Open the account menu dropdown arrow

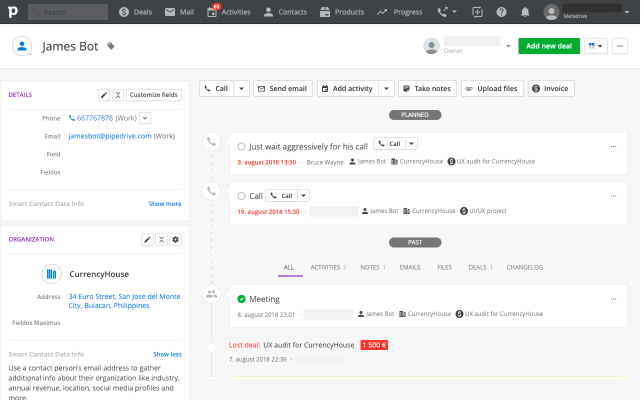click(x=627, y=12)
